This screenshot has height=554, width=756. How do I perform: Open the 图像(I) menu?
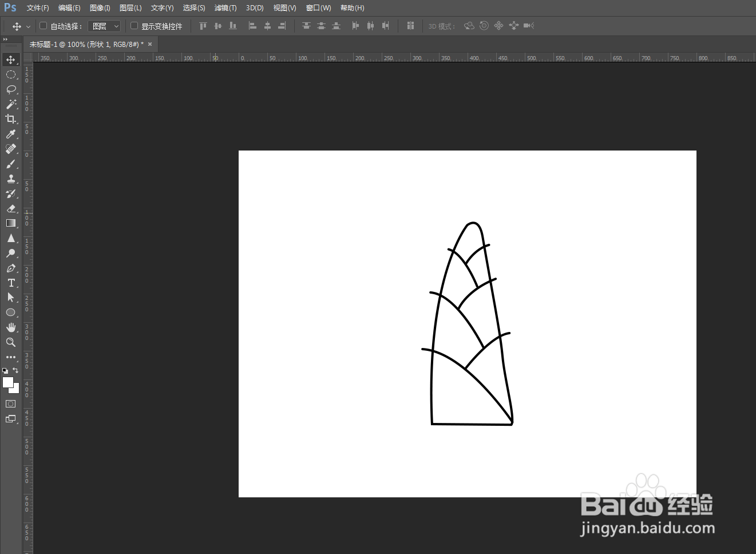100,8
